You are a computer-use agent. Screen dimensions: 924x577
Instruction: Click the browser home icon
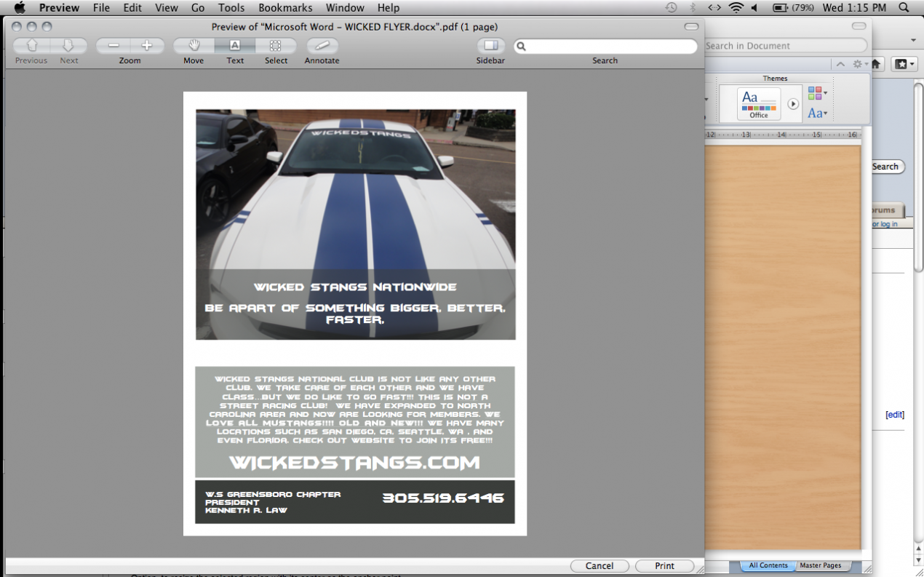[x=876, y=64]
